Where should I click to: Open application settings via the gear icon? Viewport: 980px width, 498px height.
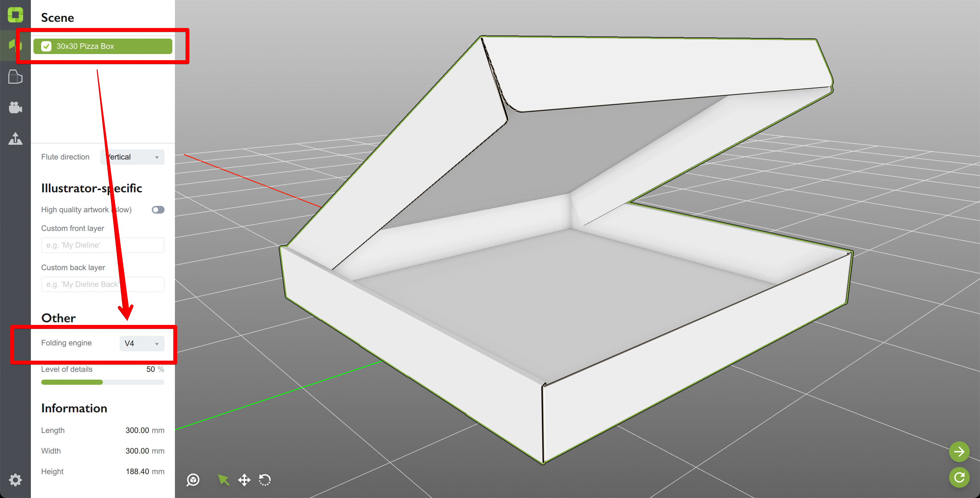pyautogui.click(x=15, y=480)
